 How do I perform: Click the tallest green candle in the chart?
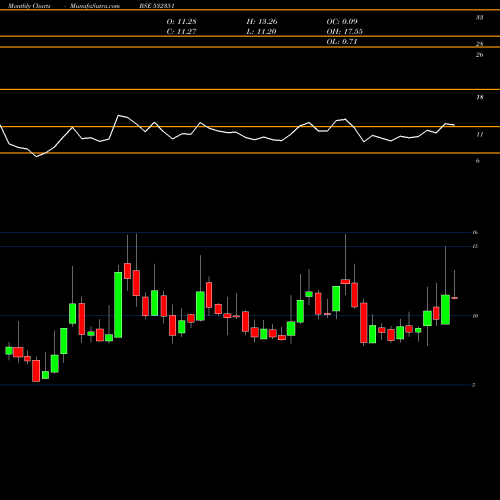pyautogui.click(x=118, y=305)
